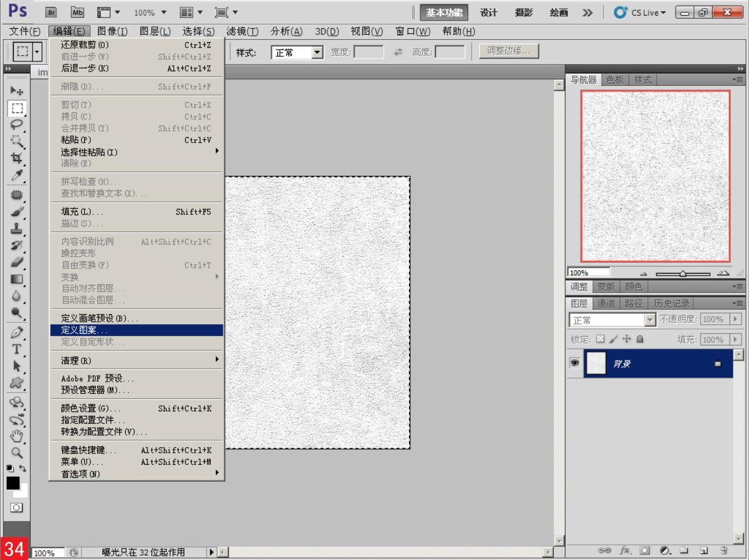Show more workspaces with the double chevron
This screenshot has width=749, height=560.
click(588, 13)
